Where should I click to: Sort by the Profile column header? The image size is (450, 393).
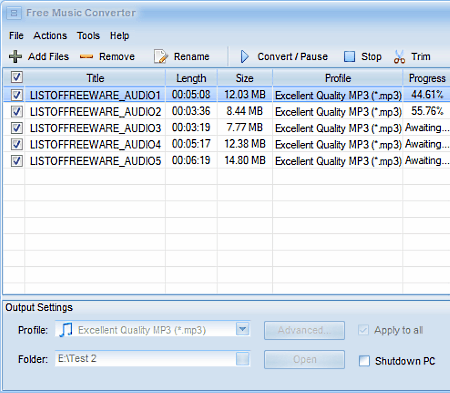338,78
